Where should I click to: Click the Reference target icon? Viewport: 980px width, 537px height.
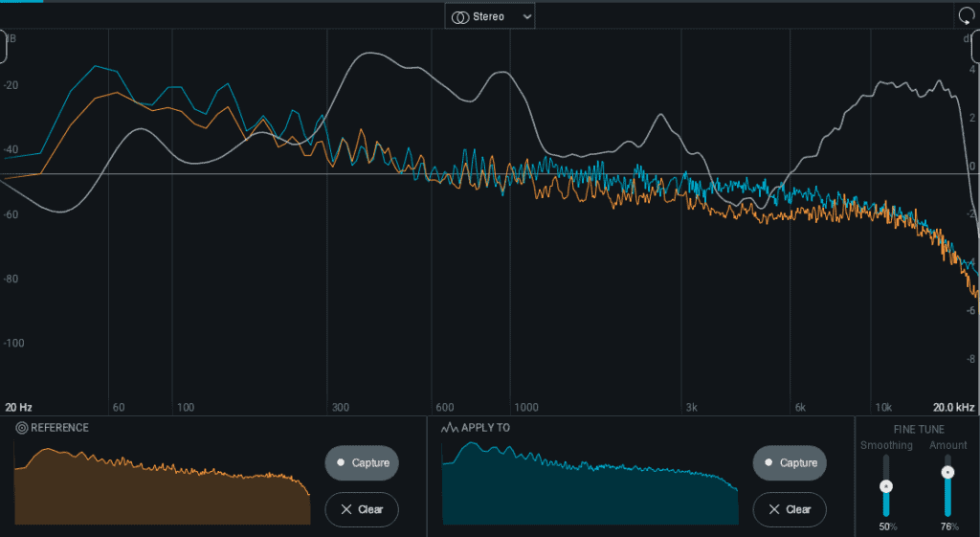(x=21, y=428)
